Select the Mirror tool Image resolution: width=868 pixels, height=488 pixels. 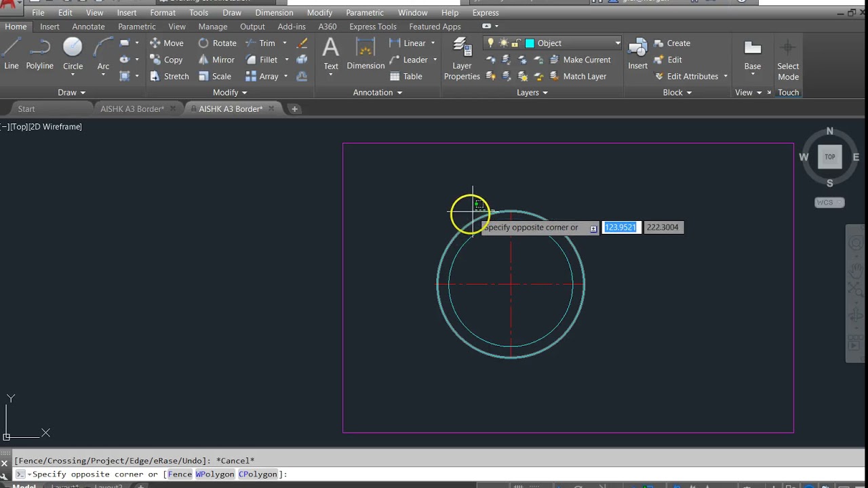click(x=216, y=60)
